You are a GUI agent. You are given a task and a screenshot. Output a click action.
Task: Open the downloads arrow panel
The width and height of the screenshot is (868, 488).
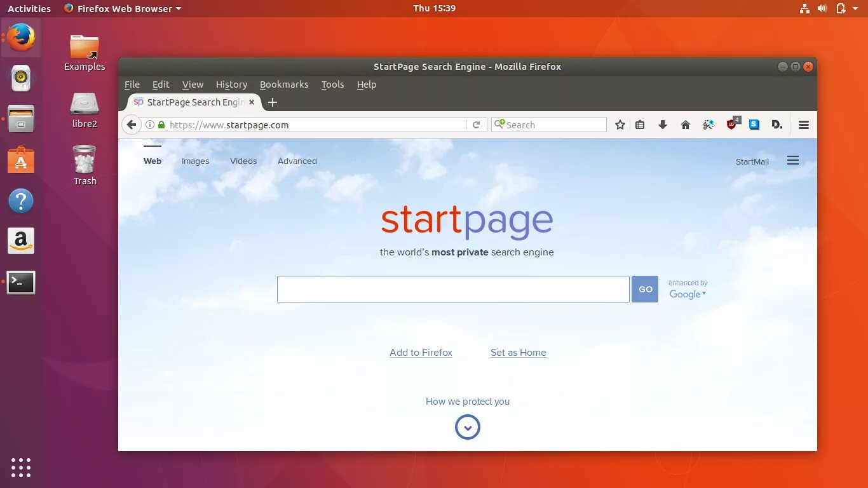663,125
